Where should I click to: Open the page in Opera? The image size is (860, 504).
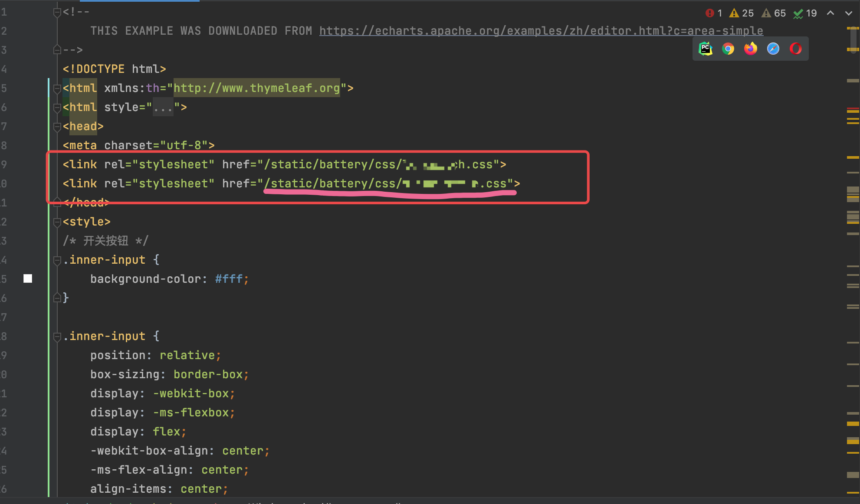[796, 49]
